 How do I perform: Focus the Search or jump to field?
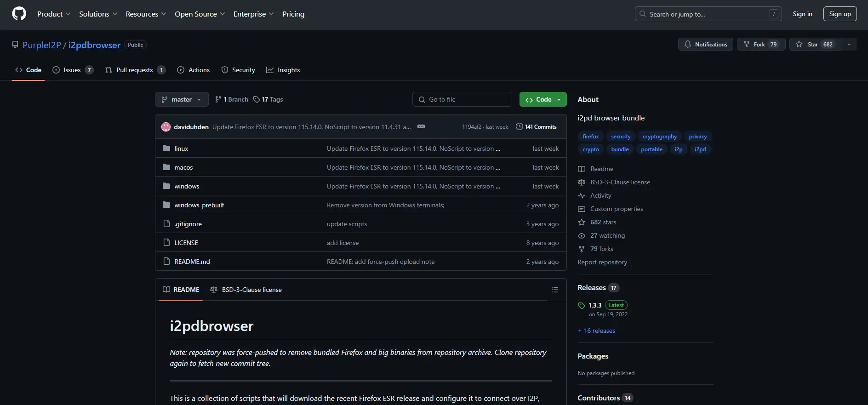[x=708, y=14]
